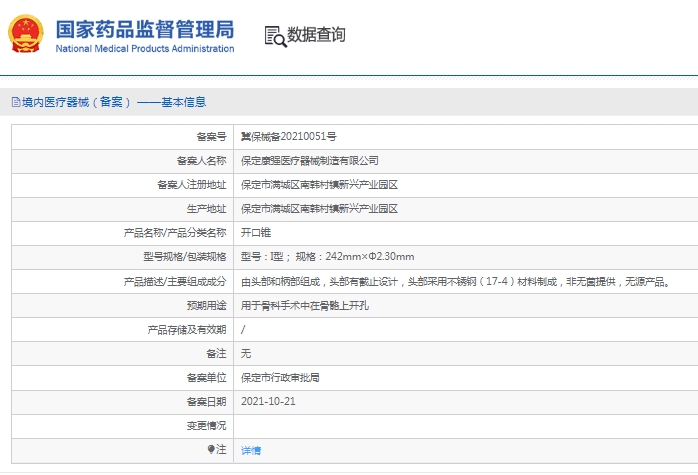Click the document icon before 境内医疗器械
The height and width of the screenshot is (475, 698).
pyautogui.click(x=16, y=102)
